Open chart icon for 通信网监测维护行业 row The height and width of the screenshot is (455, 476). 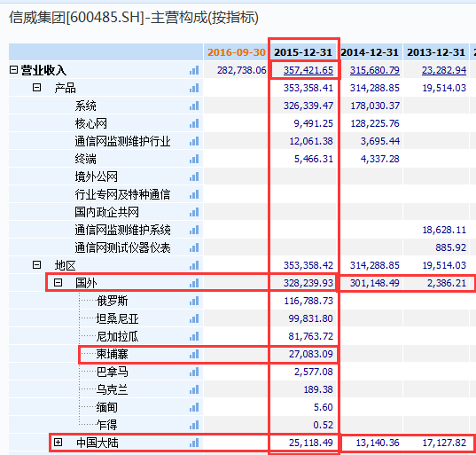click(x=194, y=141)
